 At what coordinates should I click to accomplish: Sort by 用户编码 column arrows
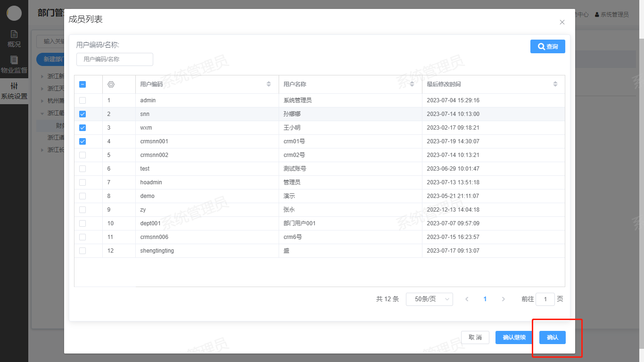click(269, 84)
